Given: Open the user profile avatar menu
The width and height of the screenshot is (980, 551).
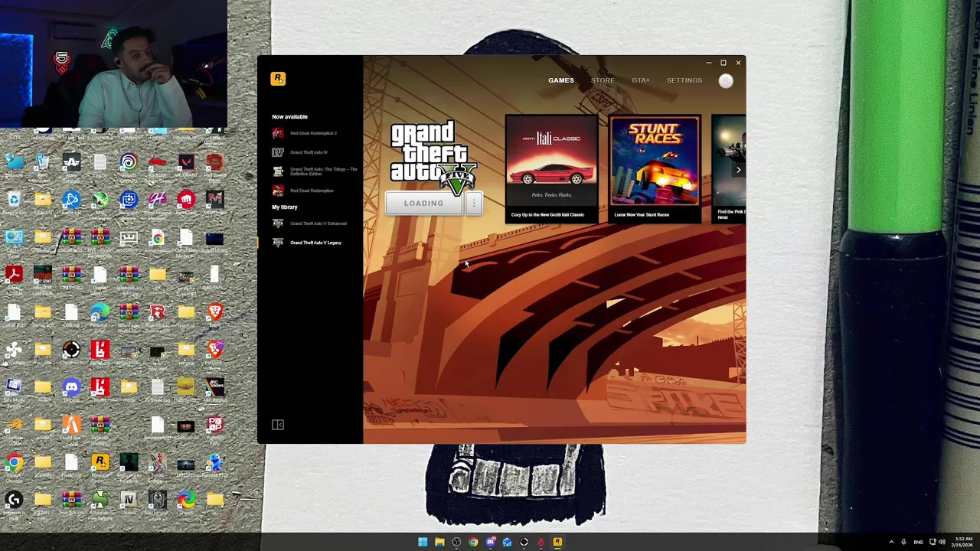Looking at the screenshot, I should click(x=726, y=80).
